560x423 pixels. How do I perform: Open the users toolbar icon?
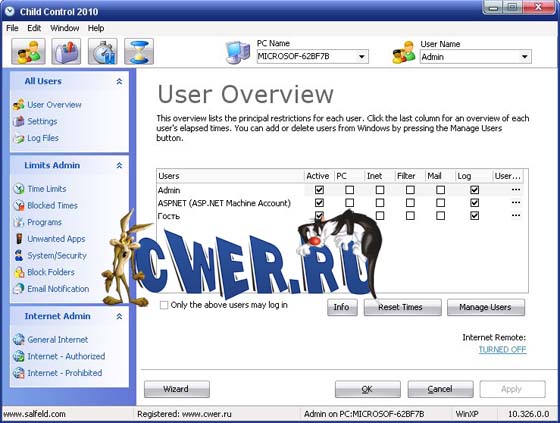tap(28, 52)
